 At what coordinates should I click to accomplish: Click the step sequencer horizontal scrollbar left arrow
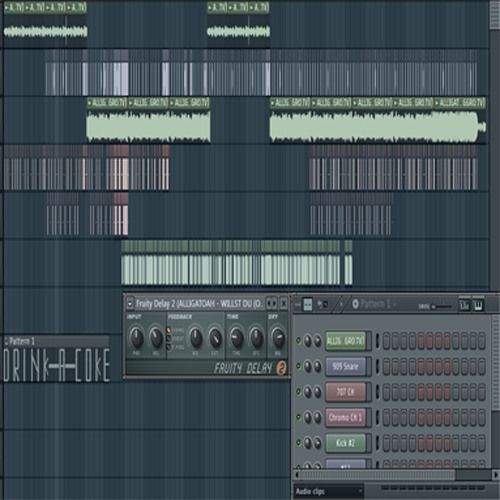click(x=296, y=474)
